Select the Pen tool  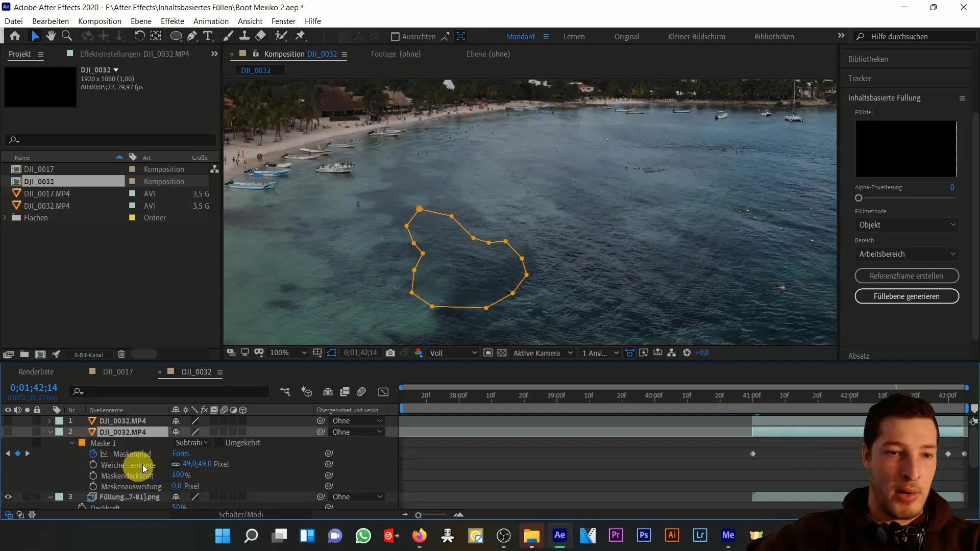(x=192, y=36)
